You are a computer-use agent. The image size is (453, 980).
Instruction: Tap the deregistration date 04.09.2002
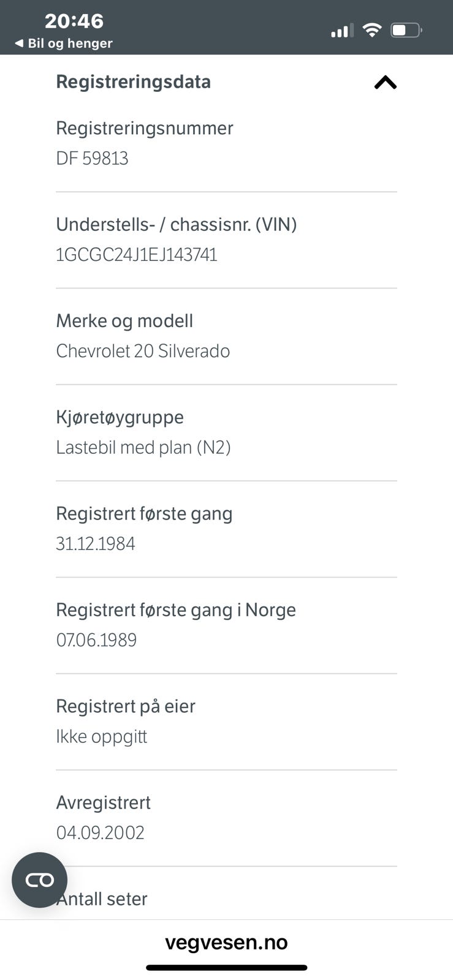(x=100, y=833)
